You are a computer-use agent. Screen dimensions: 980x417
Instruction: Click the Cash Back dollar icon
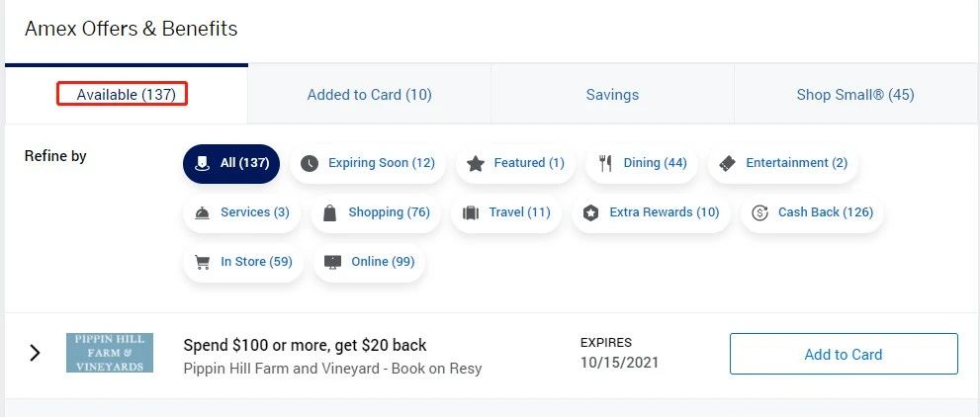point(759,212)
